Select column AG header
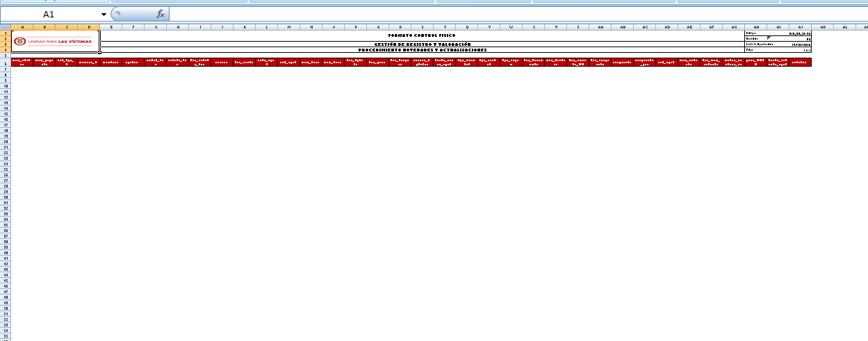The image size is (868, 341). [x=734, y=27]
